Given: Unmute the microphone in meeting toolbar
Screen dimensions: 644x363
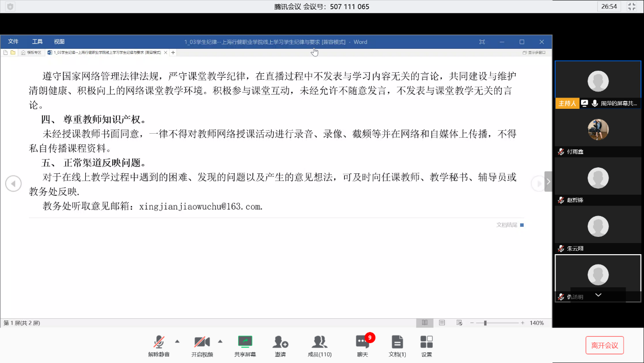Looking at the screenshot, I should [x=158, y=342].
